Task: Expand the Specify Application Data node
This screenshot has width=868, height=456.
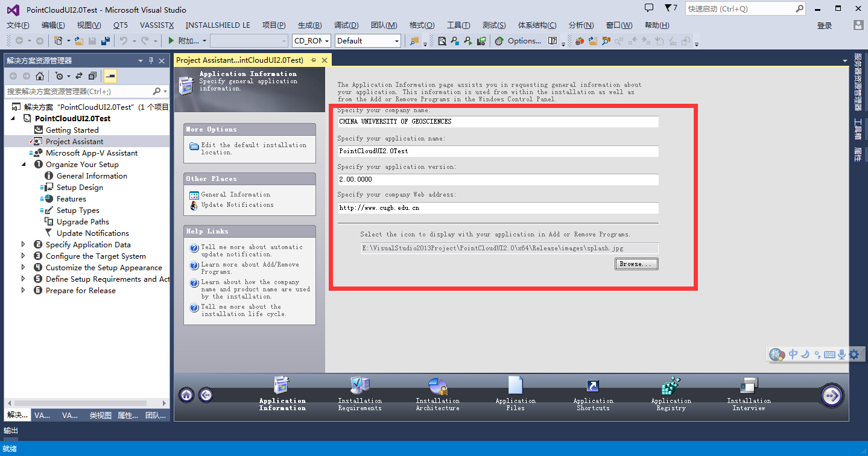Action: [24, 244]
